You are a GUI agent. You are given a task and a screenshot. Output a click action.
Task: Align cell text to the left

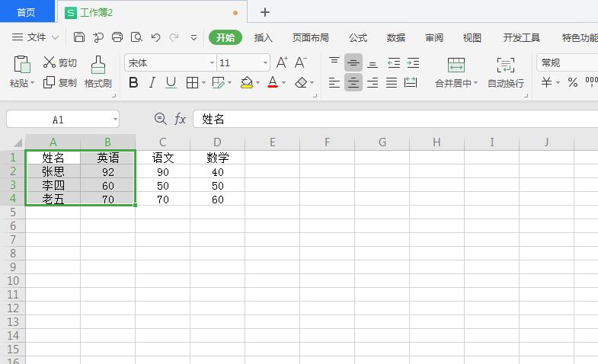pos(334,82)
